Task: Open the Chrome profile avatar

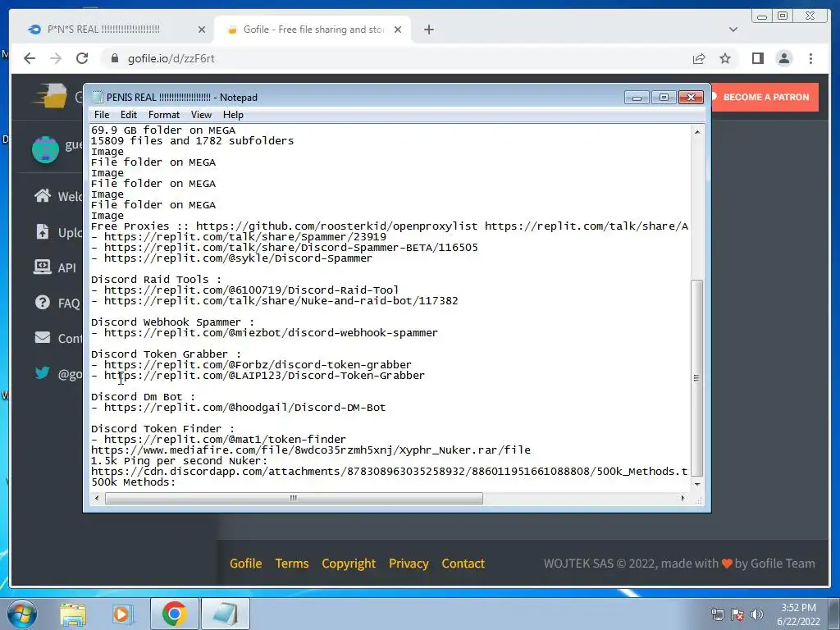Action: coord(783,58)
